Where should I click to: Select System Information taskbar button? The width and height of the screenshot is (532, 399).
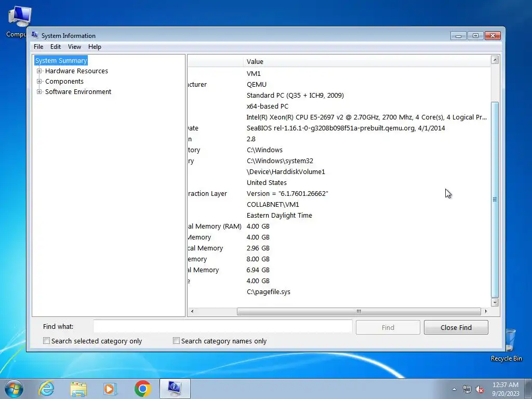(175, 389)
